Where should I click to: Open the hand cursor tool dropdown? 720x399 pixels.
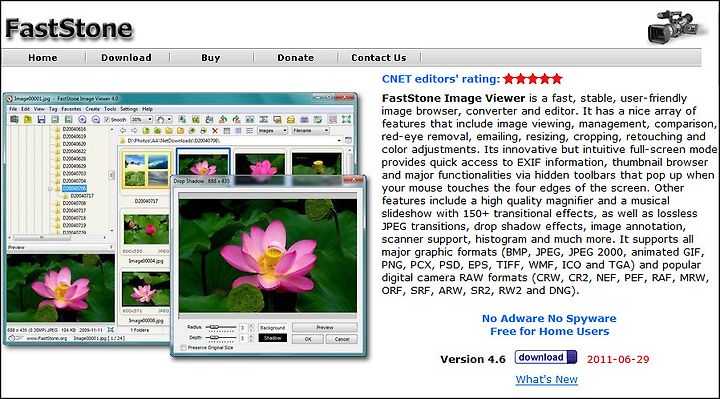pos(163,119)
